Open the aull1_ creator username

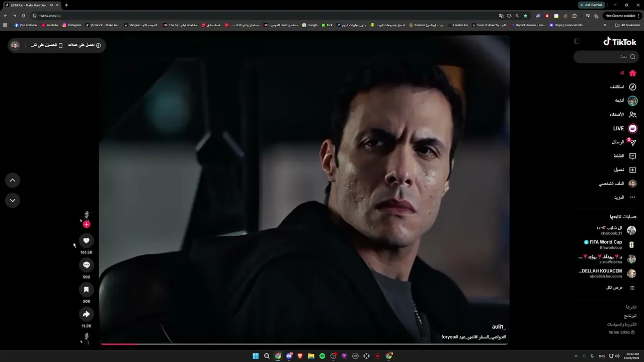click(x=499, y=327)
